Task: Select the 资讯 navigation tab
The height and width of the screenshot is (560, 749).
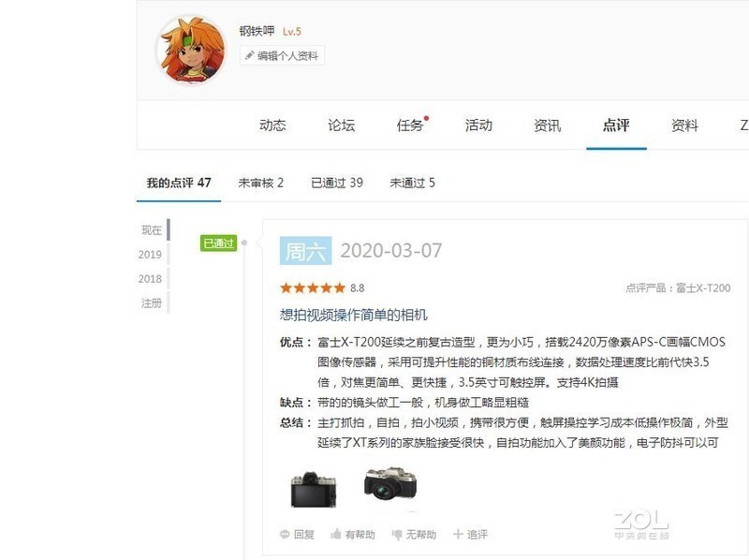Action: point(548,125)
